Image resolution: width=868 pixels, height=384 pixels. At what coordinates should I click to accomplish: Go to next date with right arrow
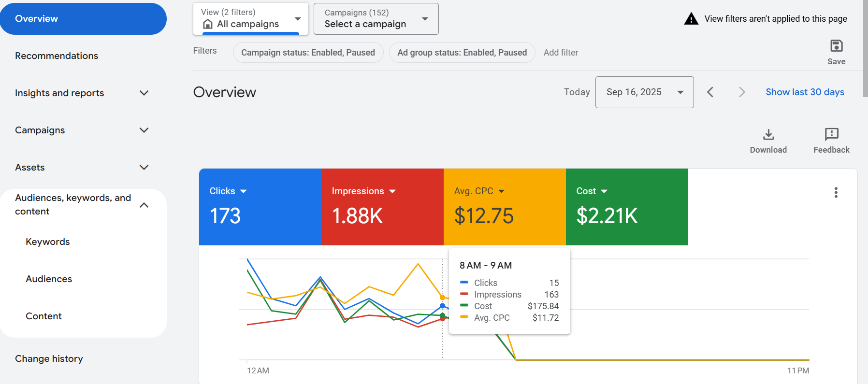click(742, 92)
